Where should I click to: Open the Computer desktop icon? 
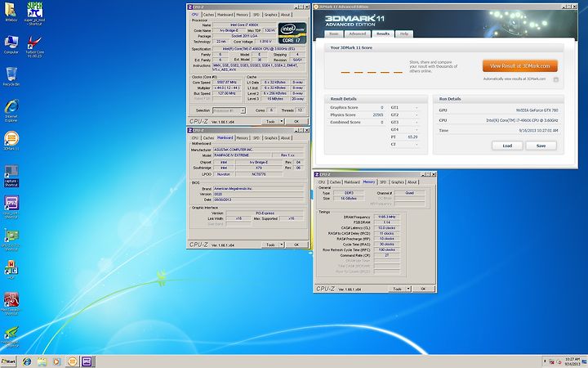coord(11,44)
